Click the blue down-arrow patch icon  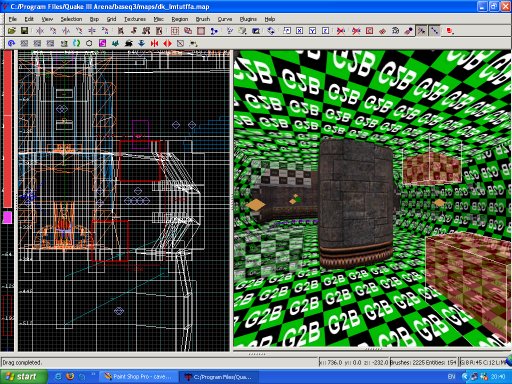(141, 43)
